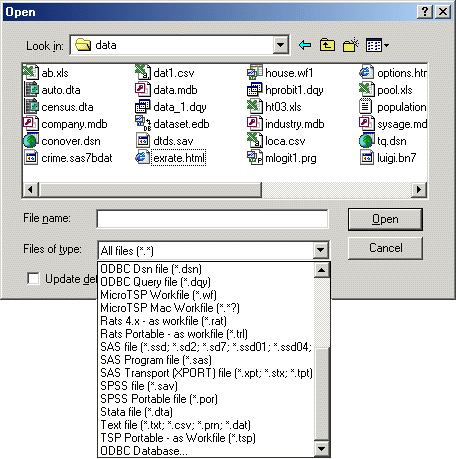The width and height of the screenshot is (456, 459).
Task: Click the Cancel button
Action: 385,248
